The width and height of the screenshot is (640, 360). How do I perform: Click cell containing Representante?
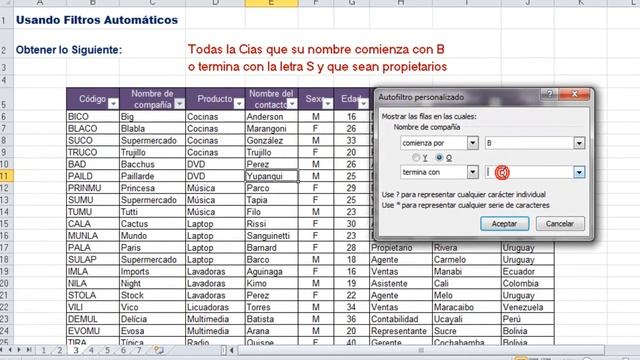point(401,331)
